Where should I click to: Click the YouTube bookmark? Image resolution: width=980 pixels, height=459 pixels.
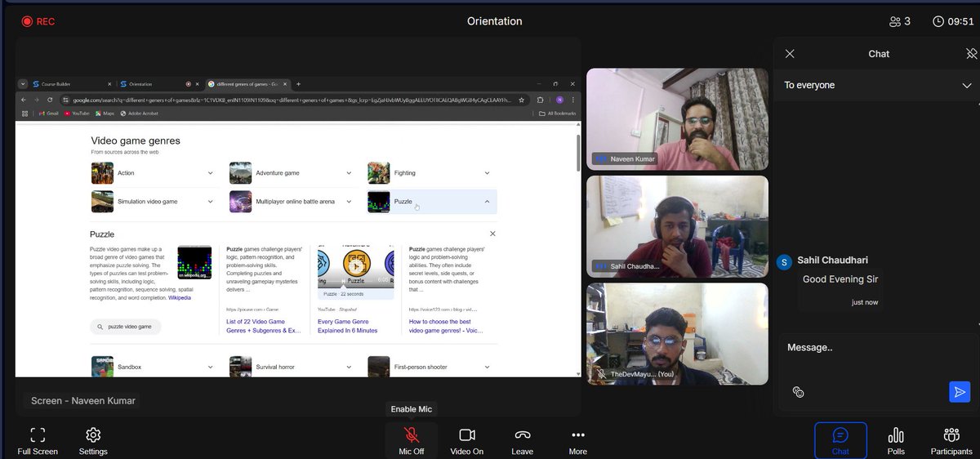click(x=76, y=114)
